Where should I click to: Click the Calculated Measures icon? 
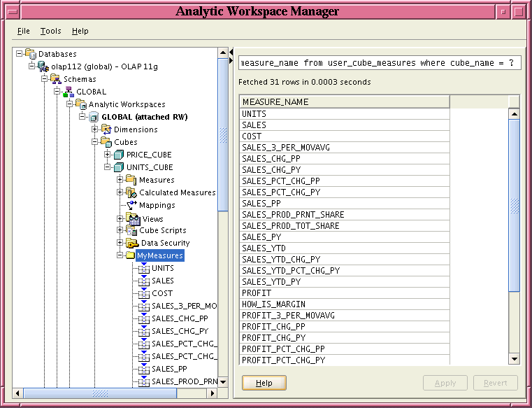coord(131,192)
